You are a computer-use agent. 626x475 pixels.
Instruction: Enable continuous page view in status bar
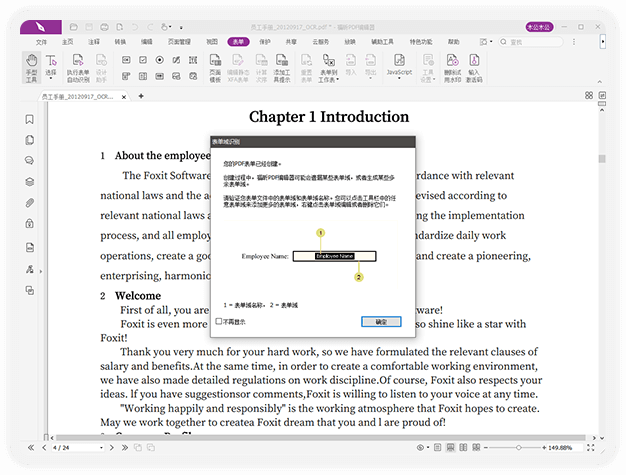coord(450,447)
